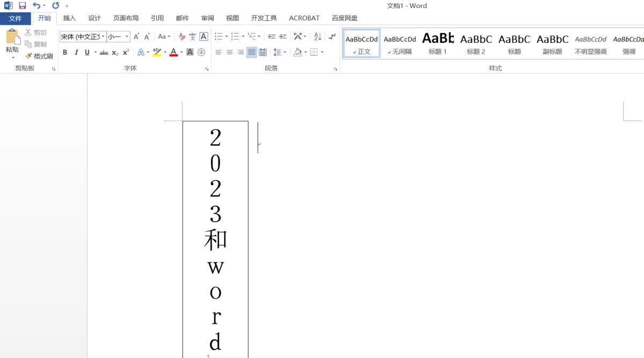
Task: Select the subscript icon
Action: [x=114, y=52]
